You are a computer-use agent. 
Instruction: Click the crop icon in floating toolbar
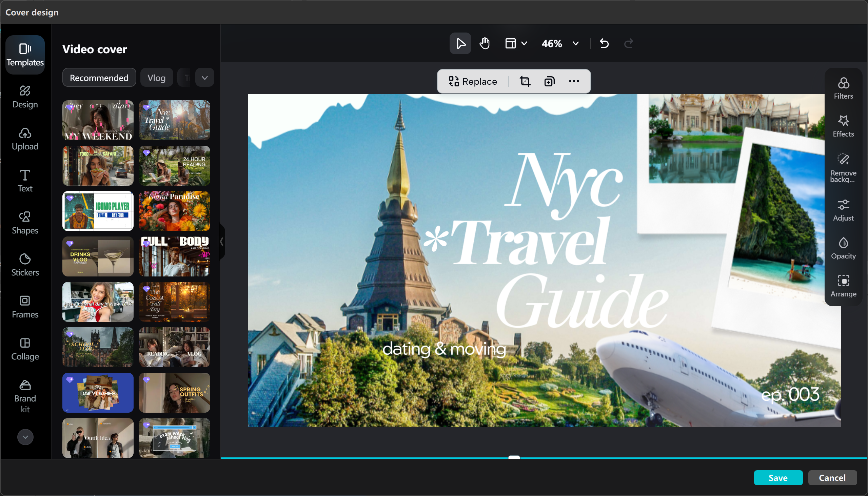(x=525, y=81)
